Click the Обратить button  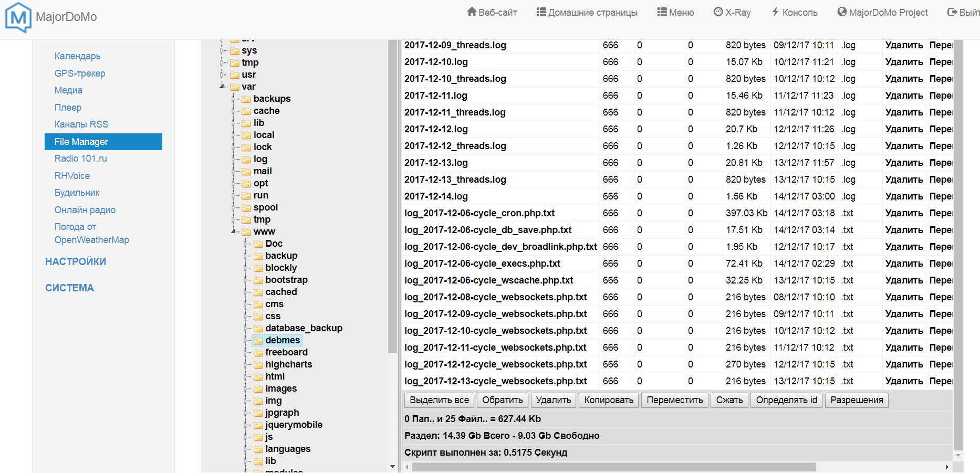click(503, 400)
